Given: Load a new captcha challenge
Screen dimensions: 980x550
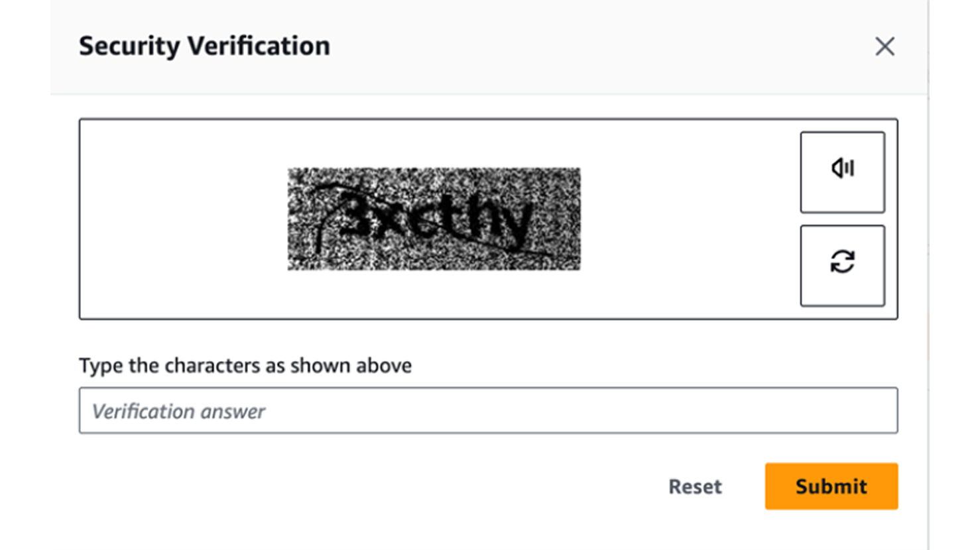Looking at the screenshot, I should [x=842, y=265].
